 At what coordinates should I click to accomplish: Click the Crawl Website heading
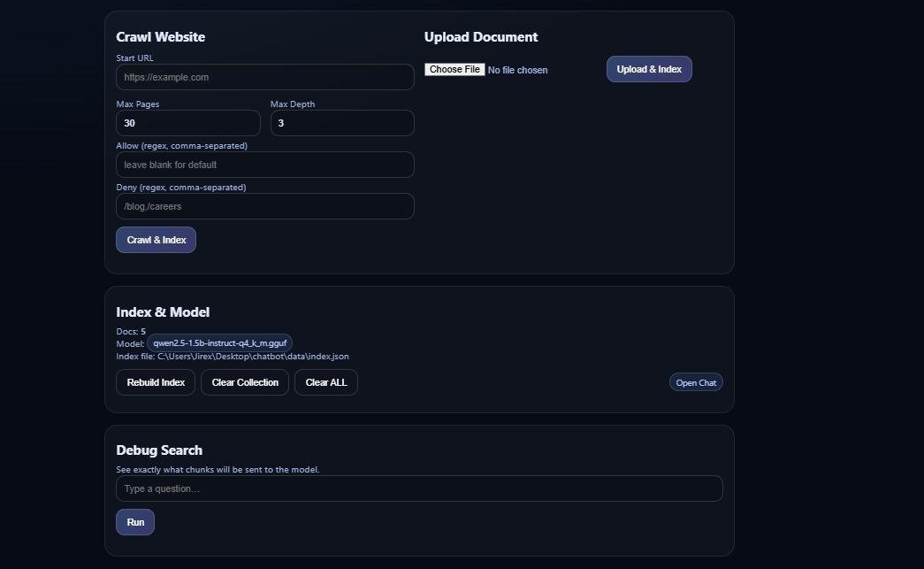coord(160,37)
